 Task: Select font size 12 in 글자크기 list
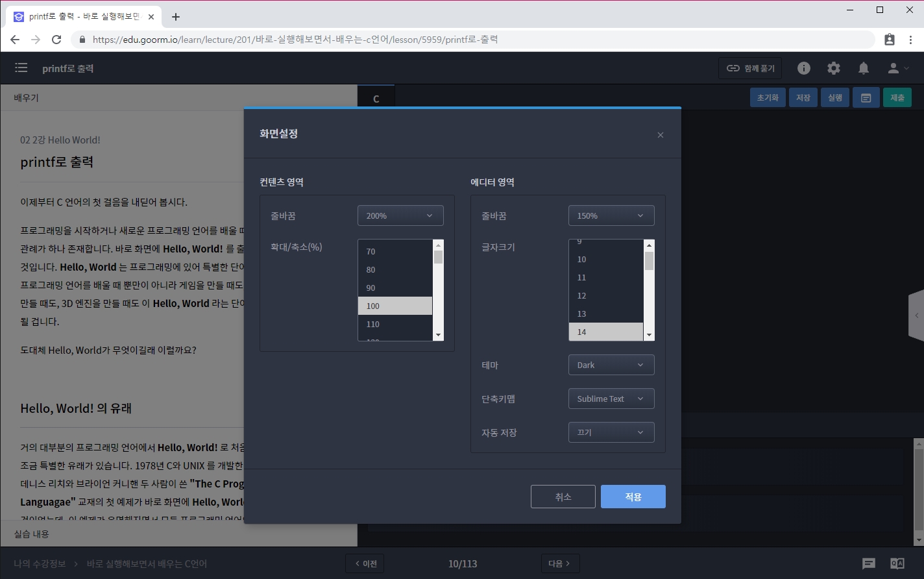(605, 295)
